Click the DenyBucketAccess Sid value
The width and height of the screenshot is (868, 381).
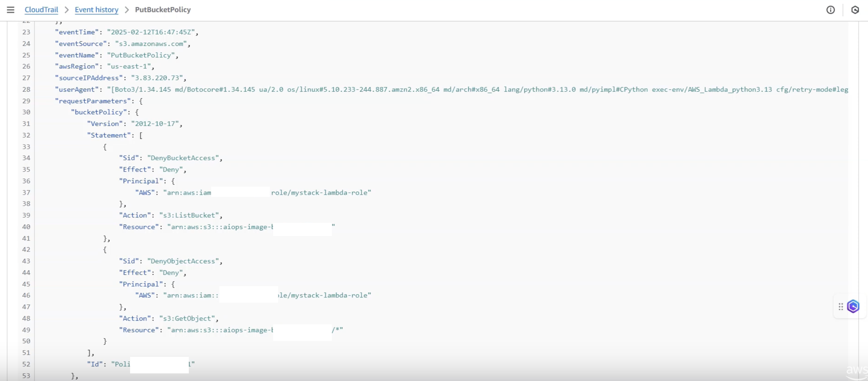click(x=183, y=158)
